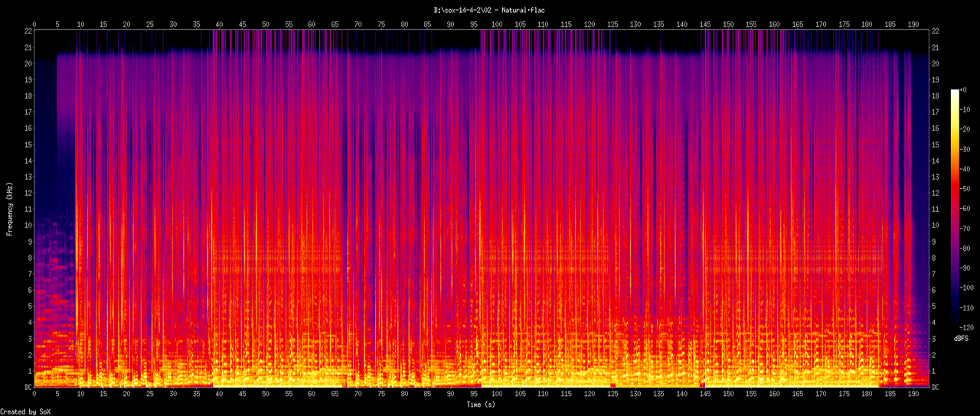
Task: Click the "+0" color scale label
Action: click(965, 89)
